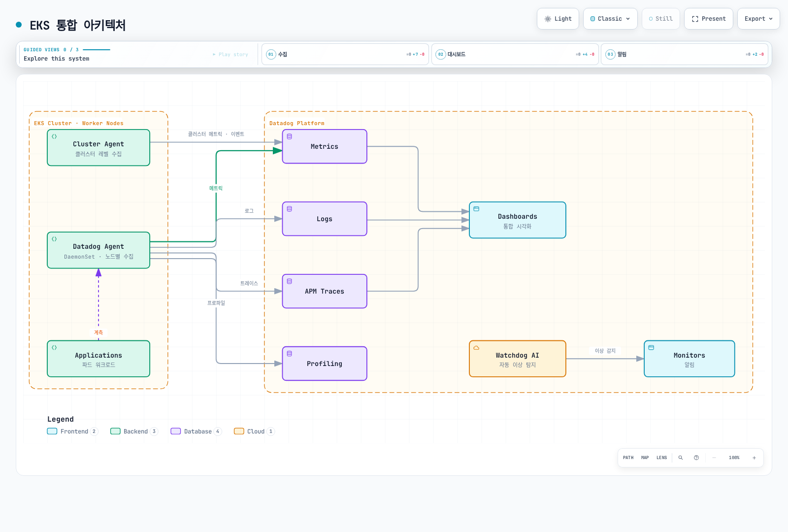Click the '프로파일' edge label

pyautogui.click(x=216, y=303)
